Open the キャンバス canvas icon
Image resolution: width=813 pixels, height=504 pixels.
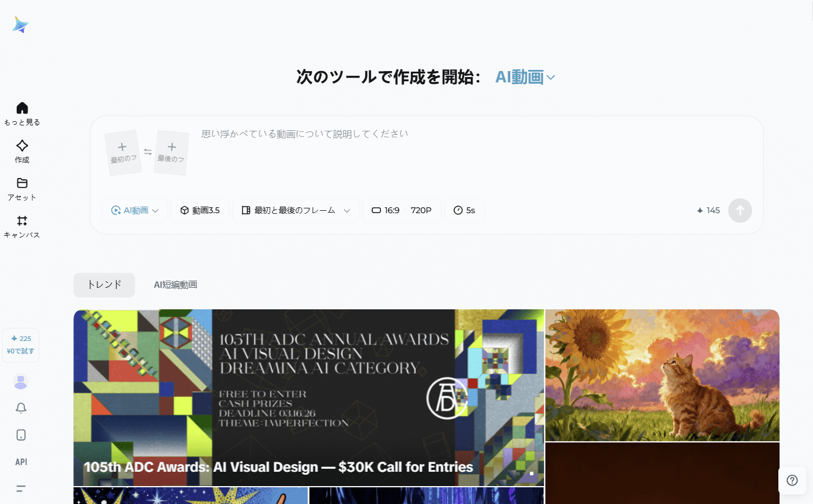coord(22,221)
